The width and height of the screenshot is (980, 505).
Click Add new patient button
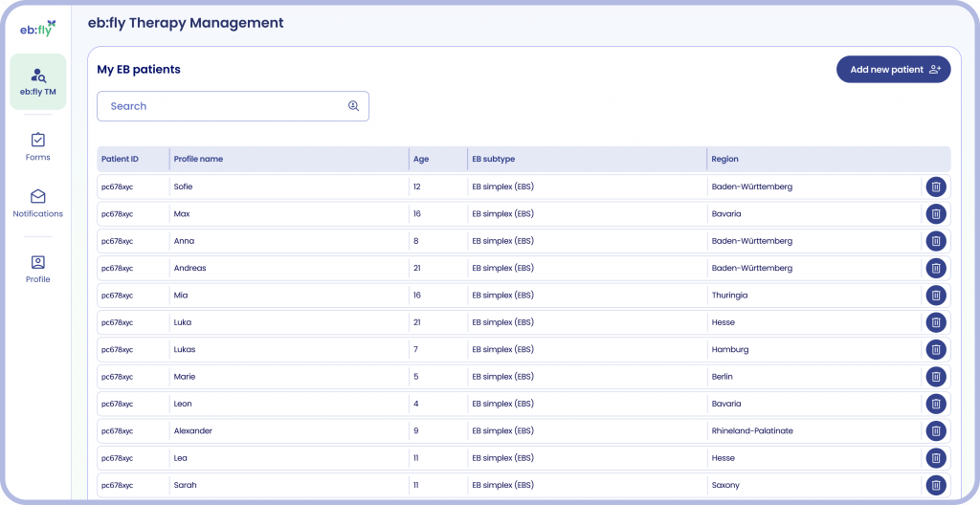tap(893, 70)
